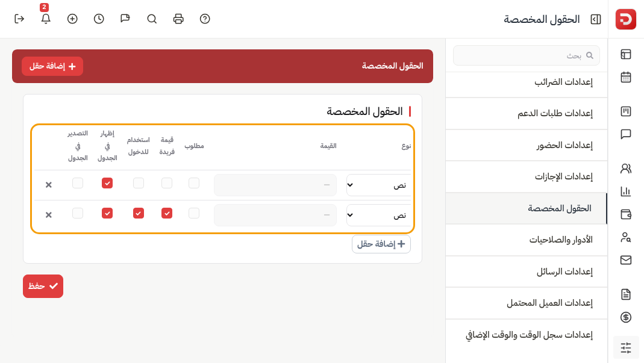The image size is (644, 363).
Task: Toggle التصدير في الجدول checkbox in second row
Action: coord(78,213)
